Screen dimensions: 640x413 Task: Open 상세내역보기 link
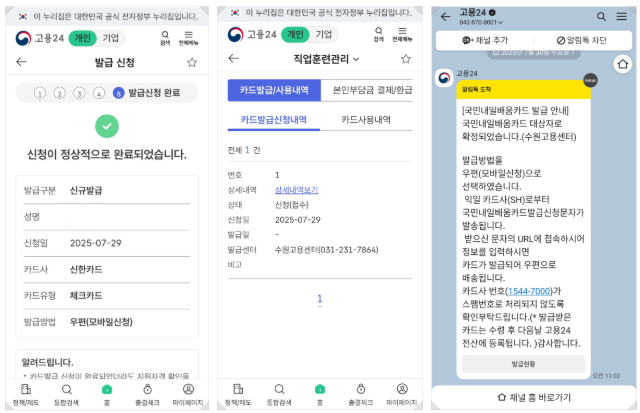296,190
